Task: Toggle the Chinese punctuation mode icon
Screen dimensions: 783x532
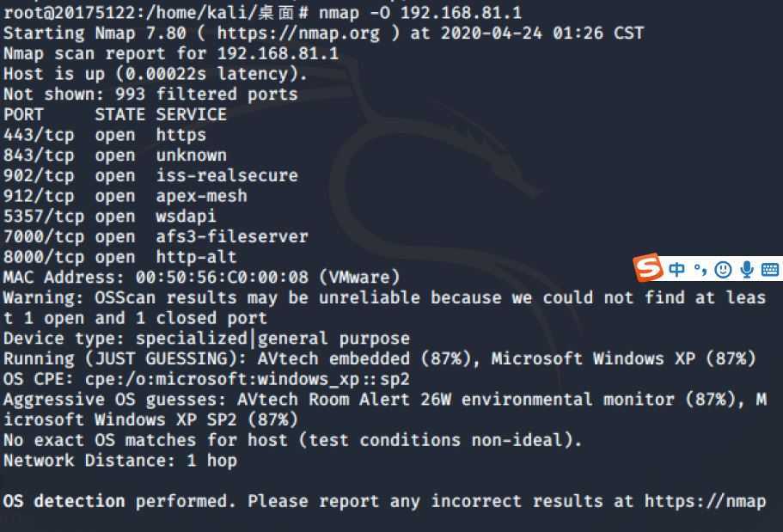Action: tap(700, 270)
